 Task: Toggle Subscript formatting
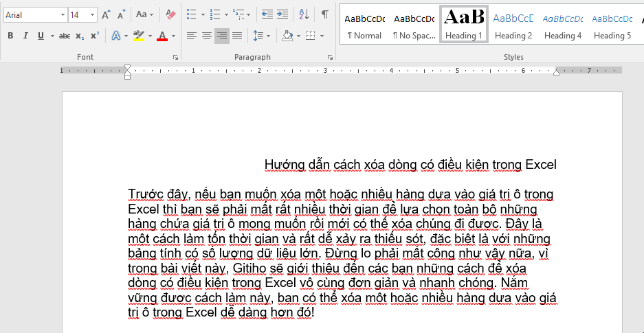pyautogui.click(x=80, y=36)
